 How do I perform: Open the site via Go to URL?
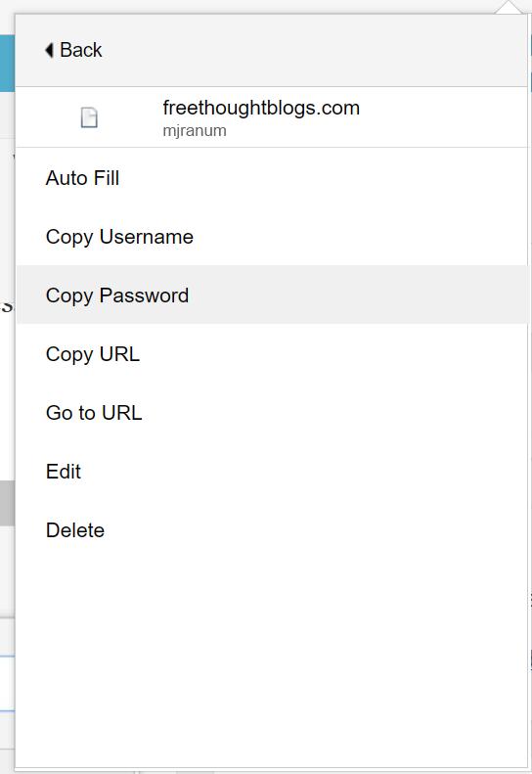(x=272, y=413)
